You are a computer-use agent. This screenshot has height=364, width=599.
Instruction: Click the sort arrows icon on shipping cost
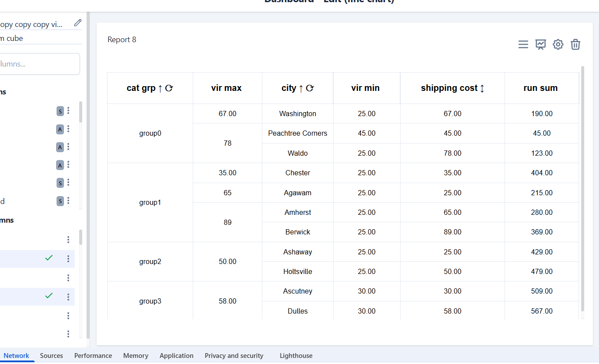point(482,88)
